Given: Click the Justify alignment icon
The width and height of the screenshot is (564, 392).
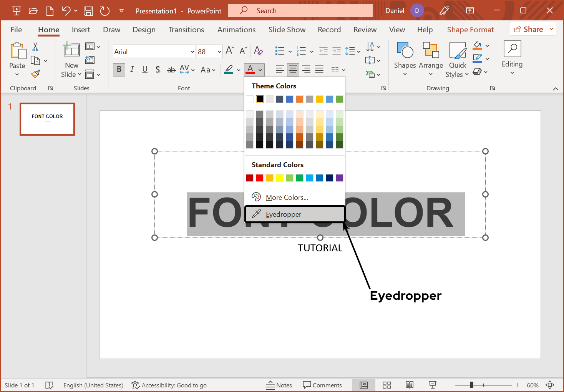Looking at the screenshot, I should pos(319,70).
